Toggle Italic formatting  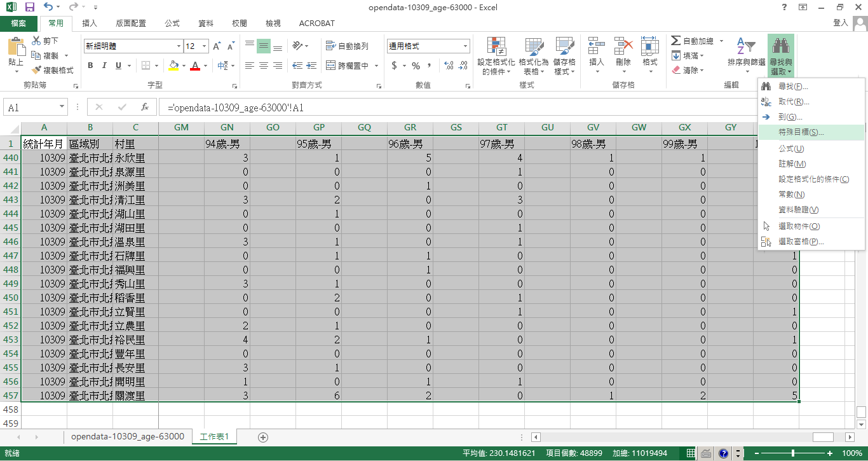[x=104, y=65]
